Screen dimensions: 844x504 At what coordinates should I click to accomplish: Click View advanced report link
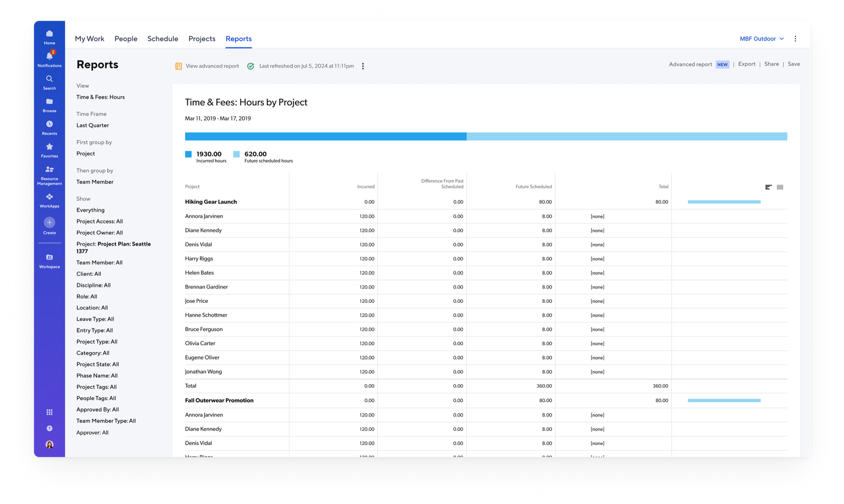(212, 66)
